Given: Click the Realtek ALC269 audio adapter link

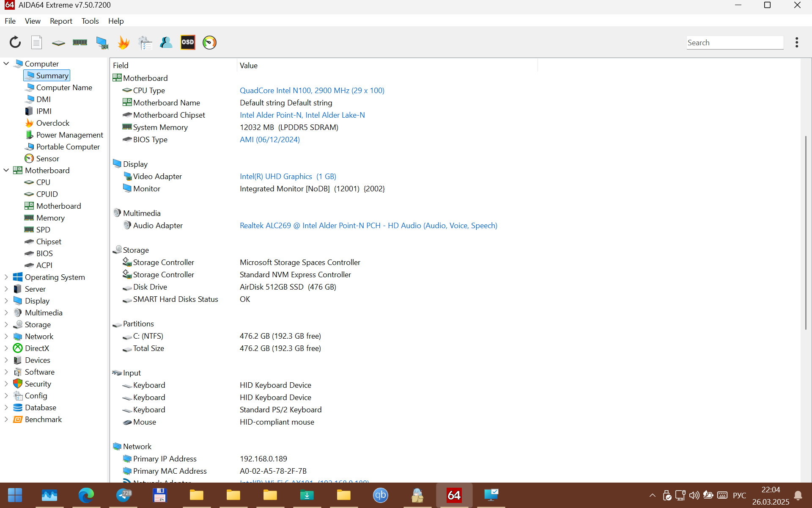Looking at the screenshot, I should [x=368, y=226].
